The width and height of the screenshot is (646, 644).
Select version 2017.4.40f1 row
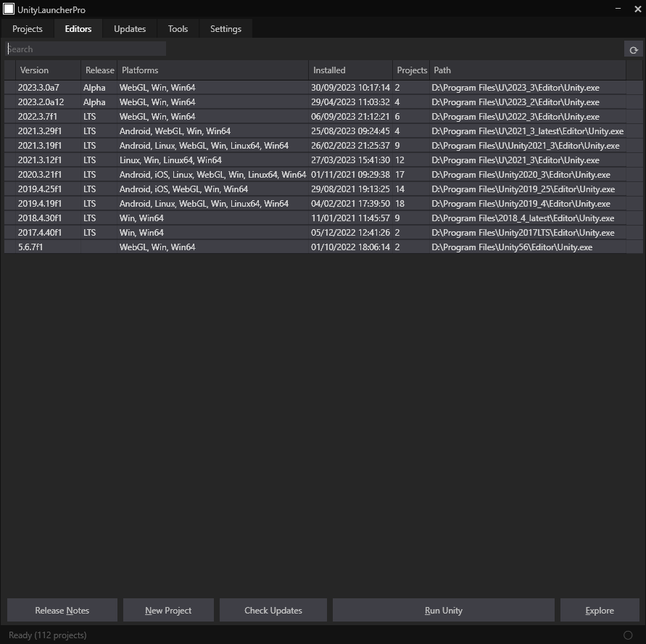[x=323, y=232]
